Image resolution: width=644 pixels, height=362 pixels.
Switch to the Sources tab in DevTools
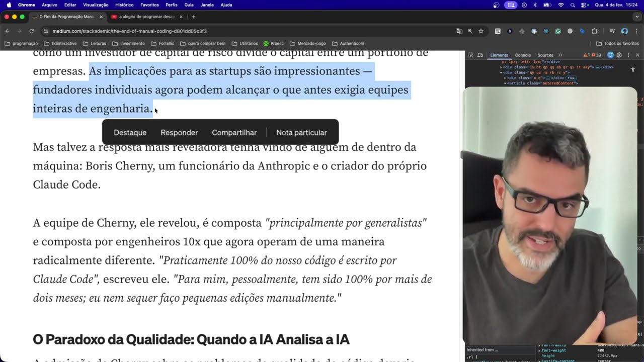(545, 55)
